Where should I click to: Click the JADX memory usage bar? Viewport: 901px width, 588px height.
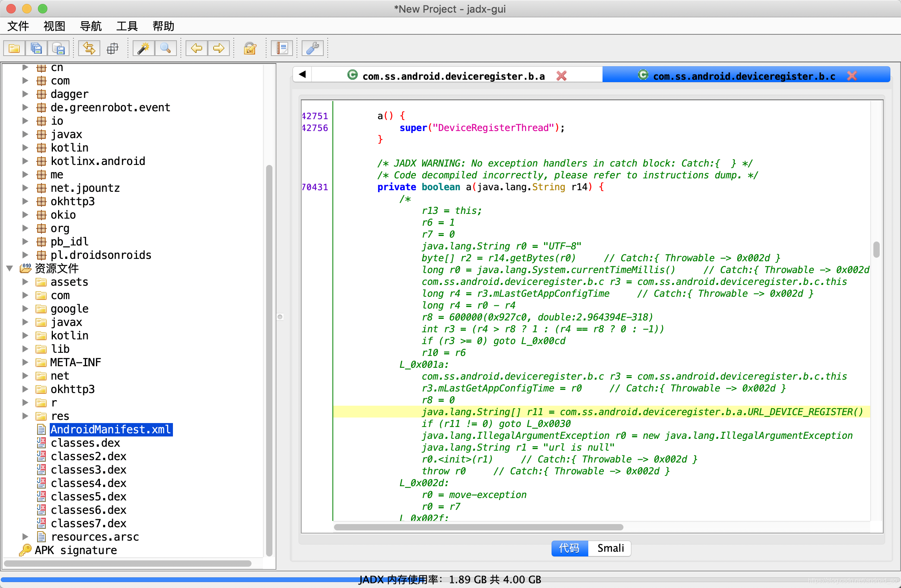point(450,579)
